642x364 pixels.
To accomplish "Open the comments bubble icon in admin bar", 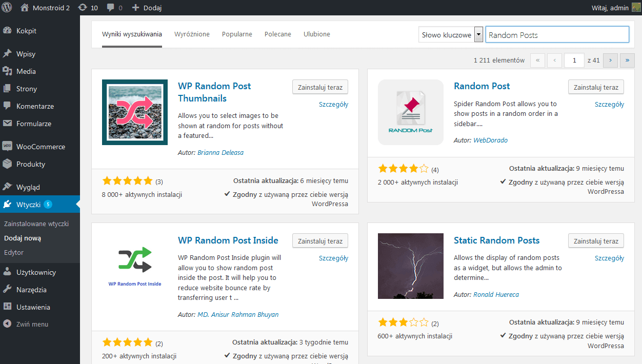I will tap(110, 8).
